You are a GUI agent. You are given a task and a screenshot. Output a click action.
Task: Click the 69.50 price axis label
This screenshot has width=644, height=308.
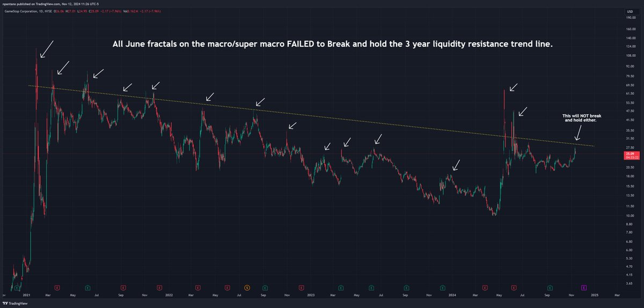click(631, 85)
